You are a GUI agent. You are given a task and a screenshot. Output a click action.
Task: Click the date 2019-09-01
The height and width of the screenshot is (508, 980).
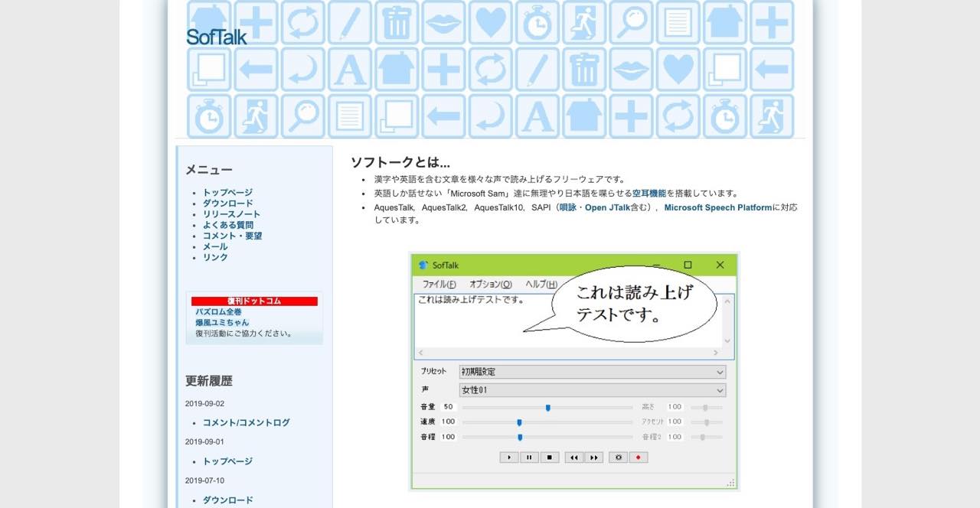204,441
